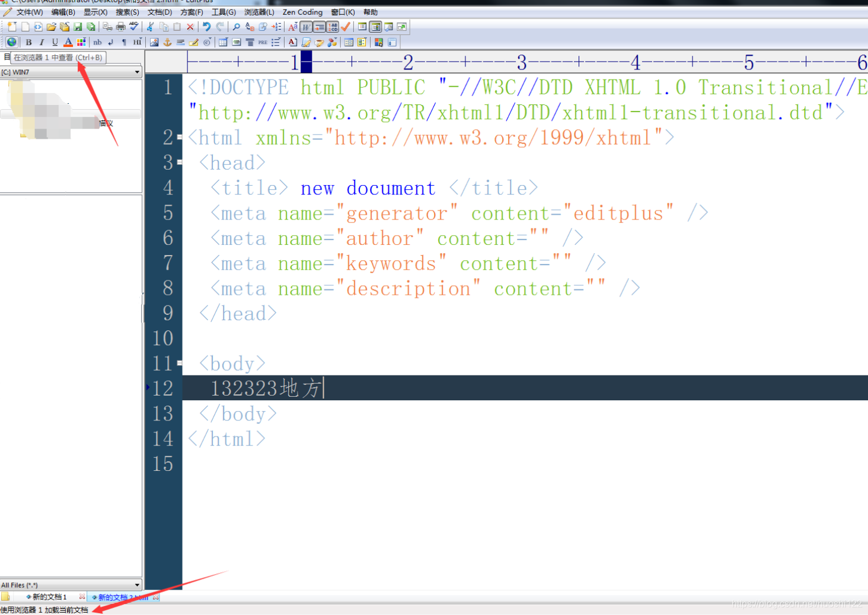Run the ABC spell check
Screen dimensions: 868x615
pos(133,27)
